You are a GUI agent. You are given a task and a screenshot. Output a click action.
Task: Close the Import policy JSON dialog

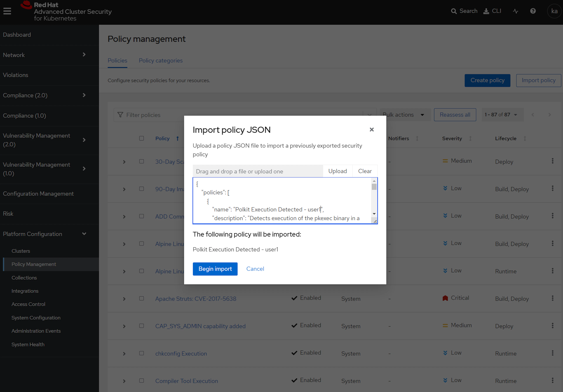click(372, 129)
